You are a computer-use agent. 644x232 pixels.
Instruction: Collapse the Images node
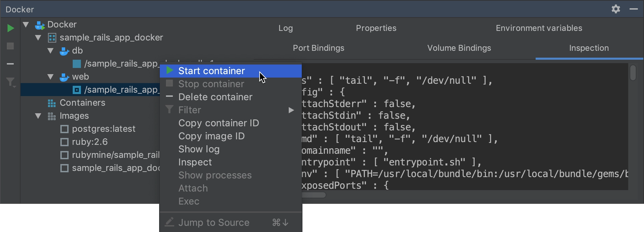click(x=38, y=116)
